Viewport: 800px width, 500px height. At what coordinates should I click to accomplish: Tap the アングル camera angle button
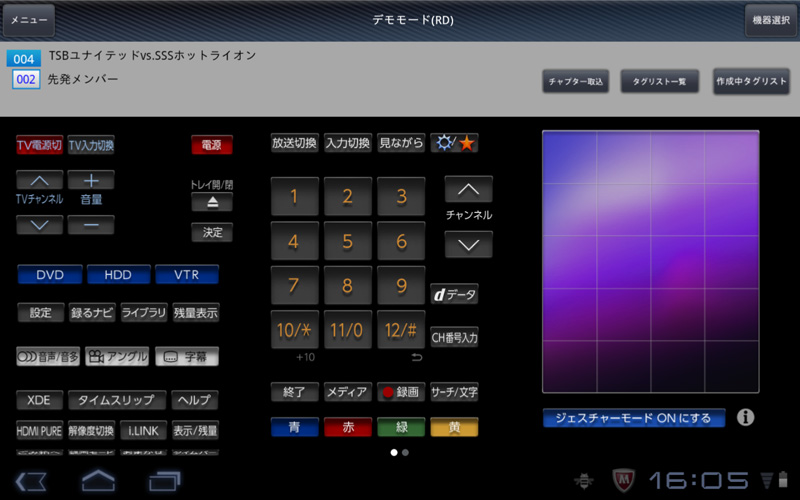point(117,355)
